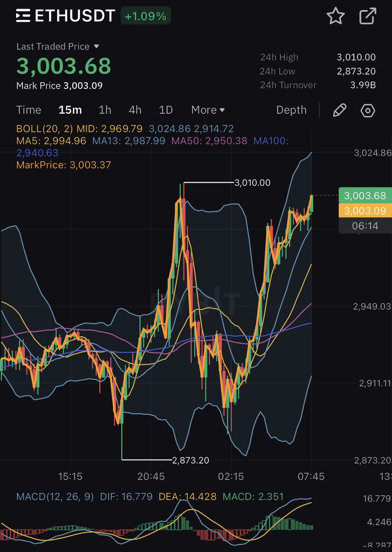The image size is (392, 552).
Task: Open chart settings hexagon icon
Action: (368, 110)
